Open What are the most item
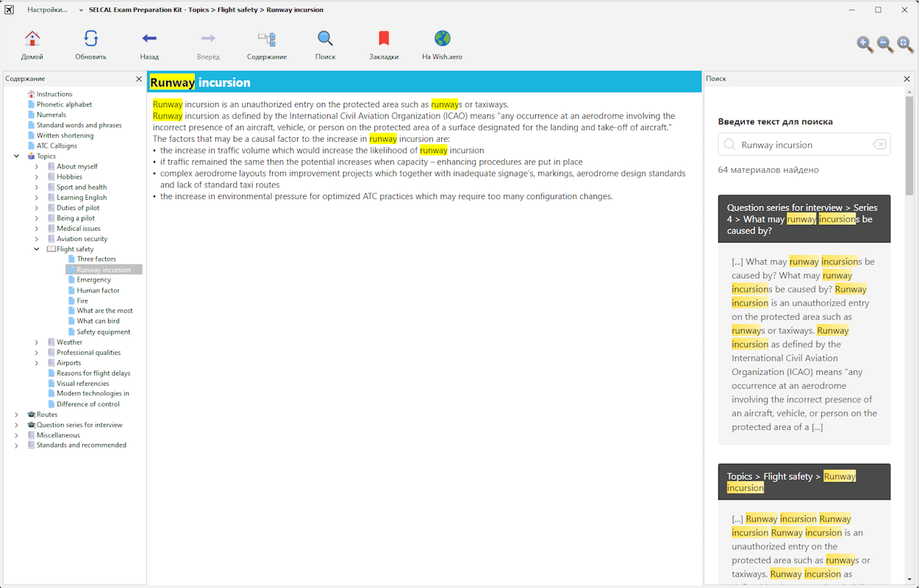The height and width of the screenshot is (588, 919). click(104, 310)
